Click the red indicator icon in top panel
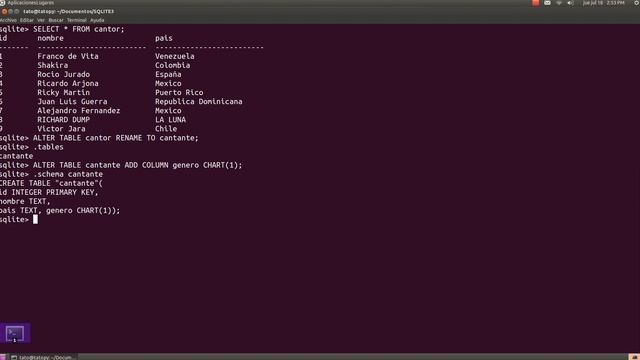This screenshot has width=640, height=360. (x=536, y=3)
